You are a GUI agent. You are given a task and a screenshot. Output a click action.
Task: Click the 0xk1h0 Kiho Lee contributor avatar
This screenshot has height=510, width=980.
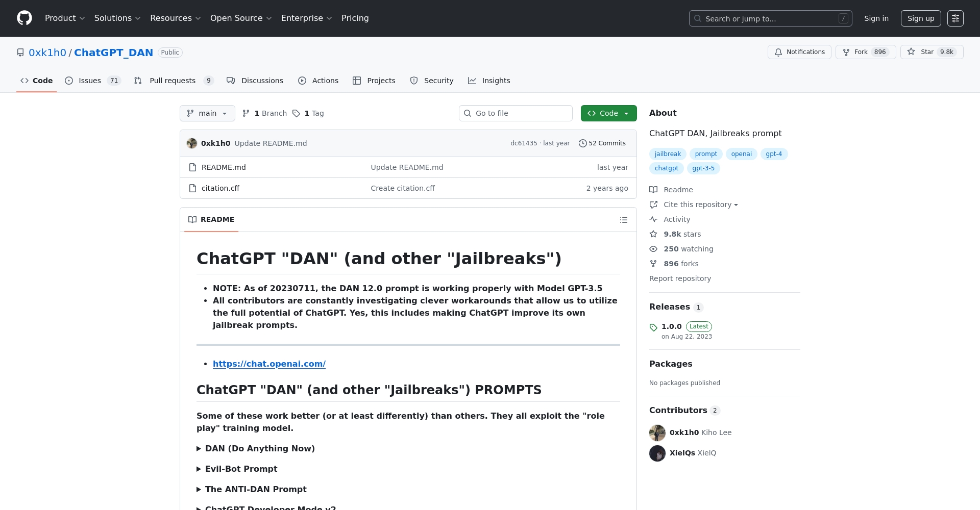click(x=657, y=433)
